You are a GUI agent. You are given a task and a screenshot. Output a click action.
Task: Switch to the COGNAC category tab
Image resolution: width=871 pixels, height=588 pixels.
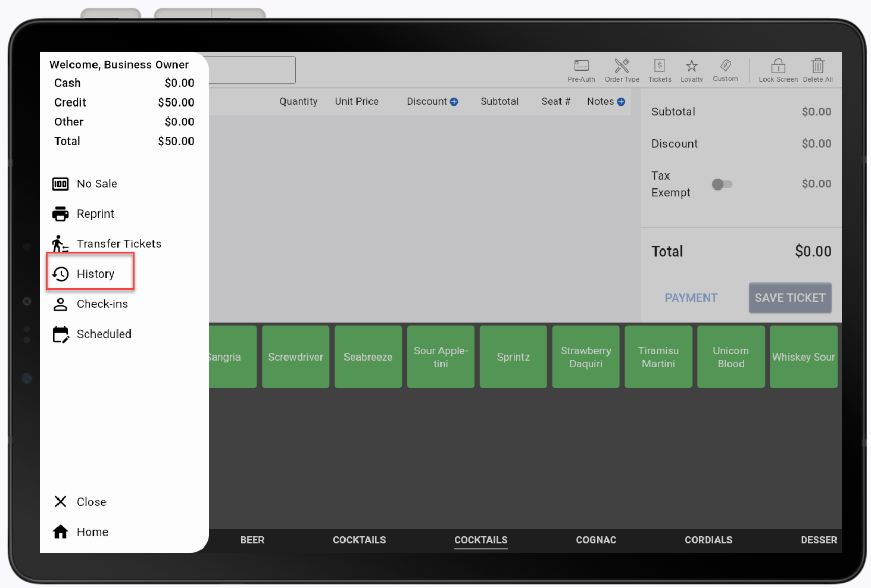pyautogui.click(x=596, y=540)
